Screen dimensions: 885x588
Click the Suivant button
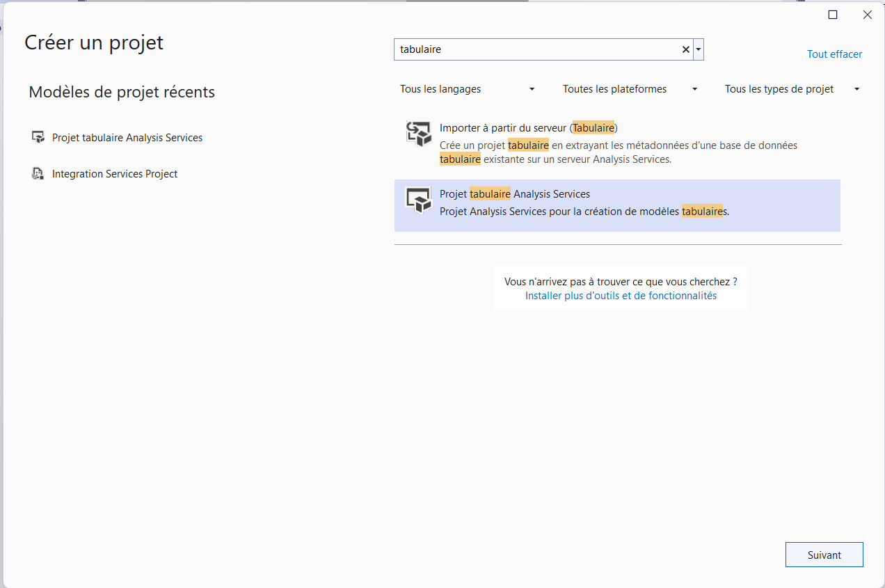tap(824, 555)
